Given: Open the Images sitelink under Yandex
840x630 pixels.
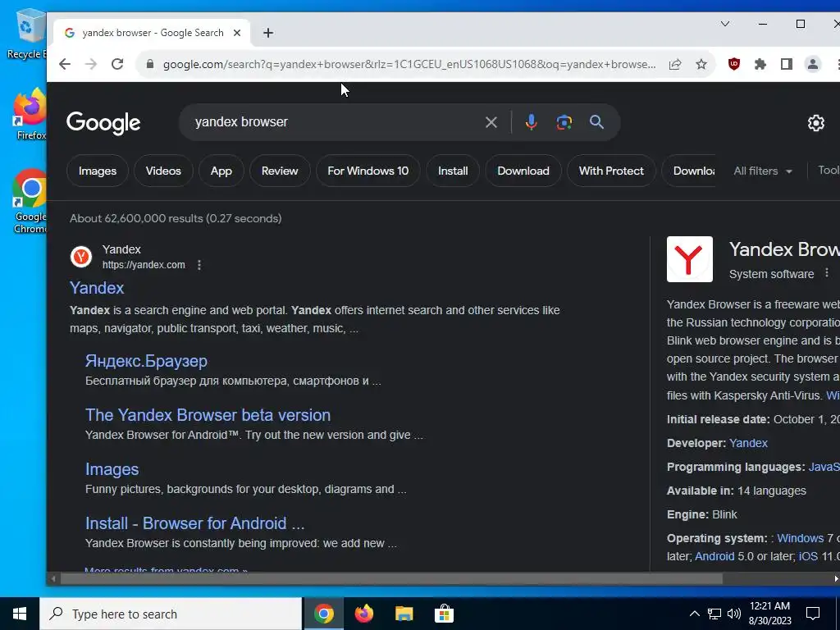Looking at the screenshot, I should tap(112, 469).
